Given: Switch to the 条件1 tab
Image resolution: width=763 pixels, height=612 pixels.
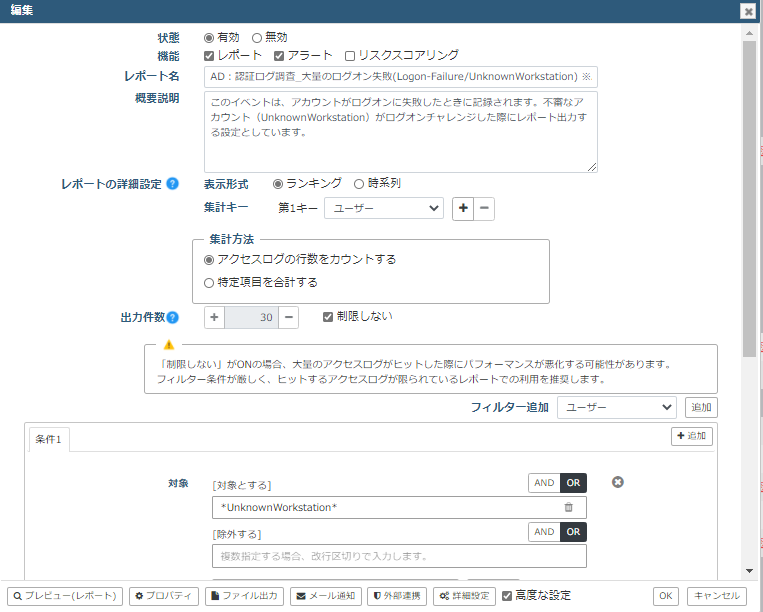Looking at the screenshot, I should coord(48,440).
